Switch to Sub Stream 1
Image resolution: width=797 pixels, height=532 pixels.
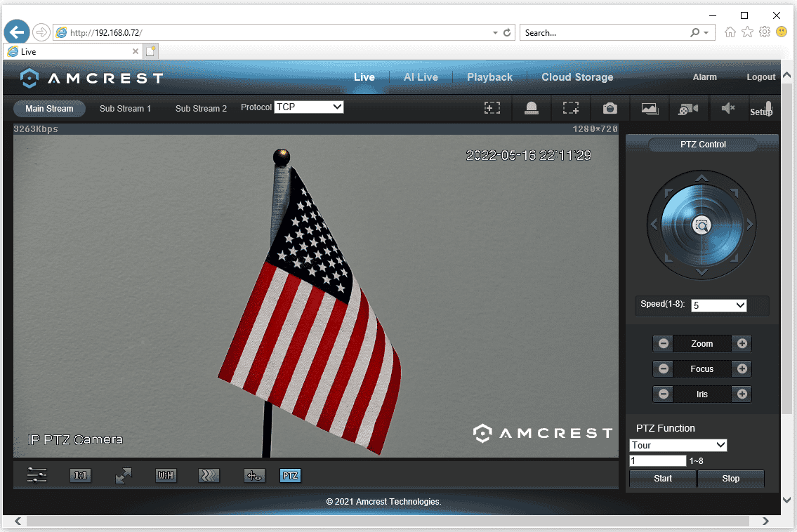[125, 109]
